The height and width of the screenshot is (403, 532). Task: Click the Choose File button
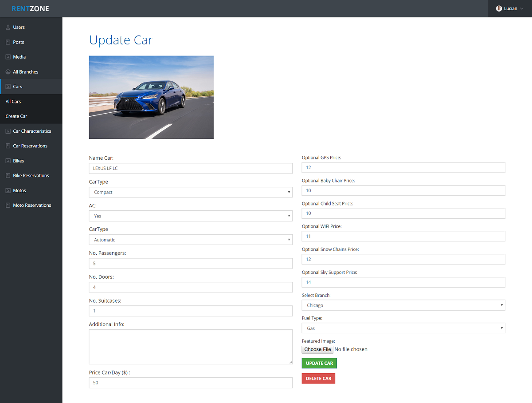317,349
